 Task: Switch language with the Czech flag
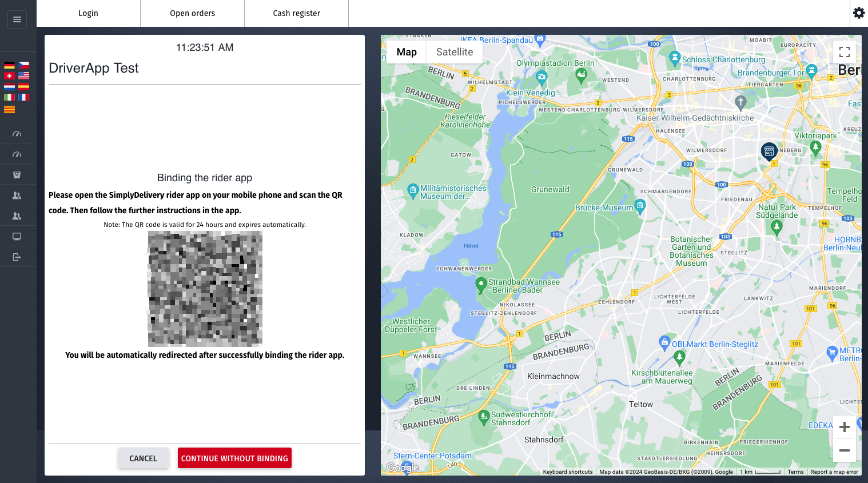coord(23,65)
